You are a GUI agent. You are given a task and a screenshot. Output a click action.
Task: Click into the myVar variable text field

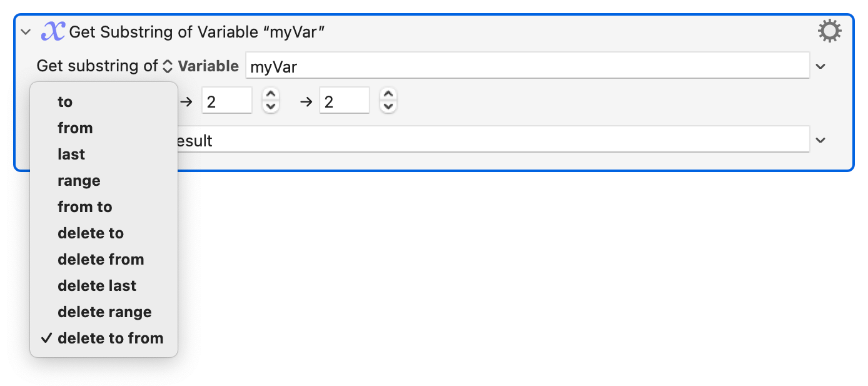[x=528, y=66]
